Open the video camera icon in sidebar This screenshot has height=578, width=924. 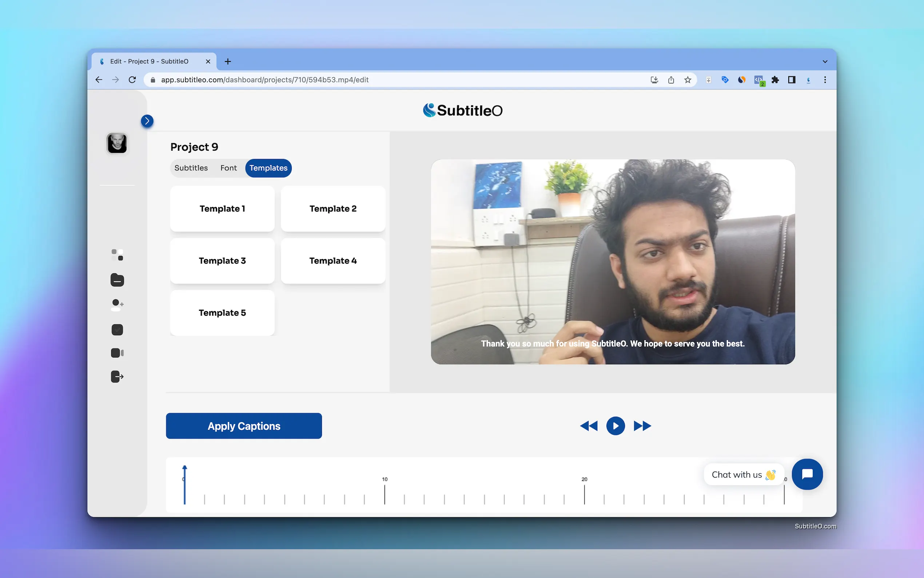point(117,353)
